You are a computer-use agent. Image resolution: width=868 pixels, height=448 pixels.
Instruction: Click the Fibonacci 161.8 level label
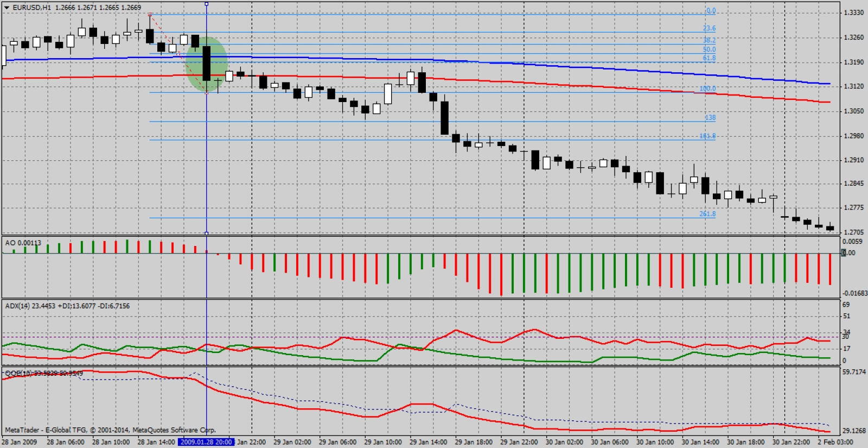[707, 136]
